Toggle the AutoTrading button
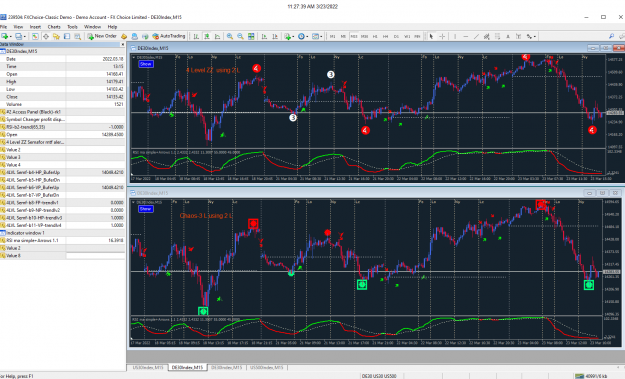 [169, 36]
